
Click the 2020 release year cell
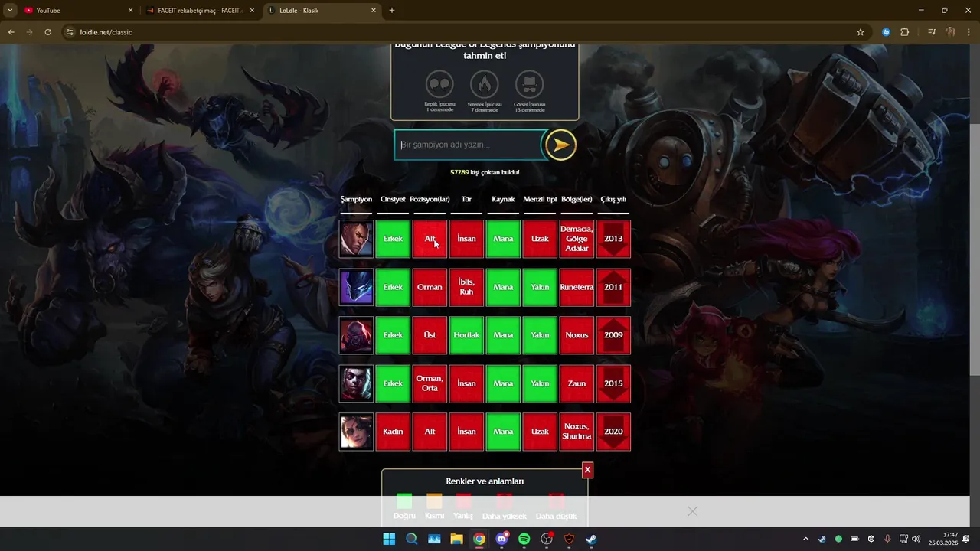click(x=613, y=432)
